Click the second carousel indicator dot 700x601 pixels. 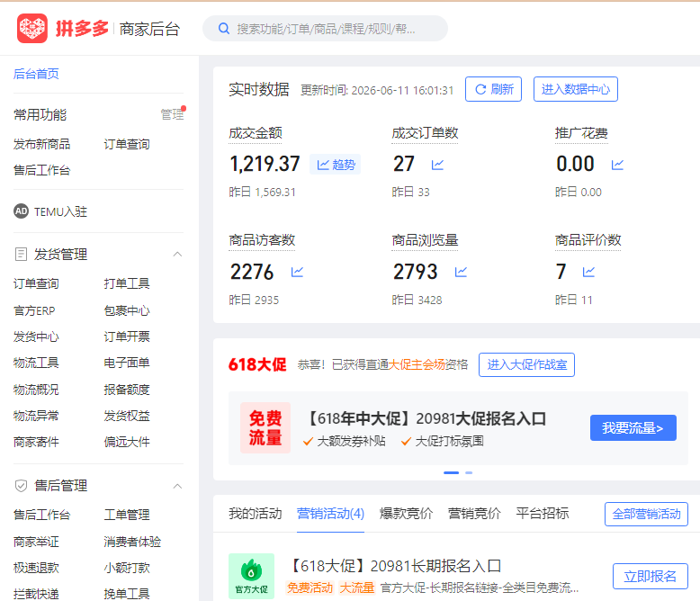click(x=469, y=472)
